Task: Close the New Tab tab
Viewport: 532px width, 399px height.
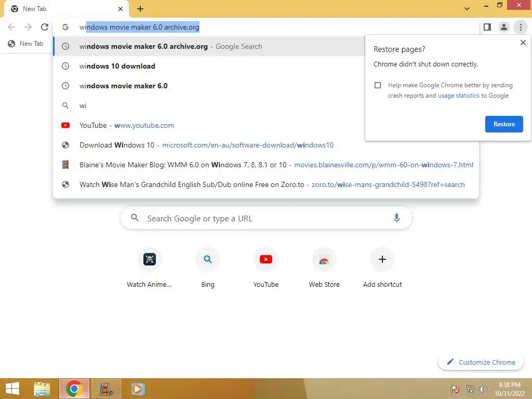Action: [x=121, y=9]
